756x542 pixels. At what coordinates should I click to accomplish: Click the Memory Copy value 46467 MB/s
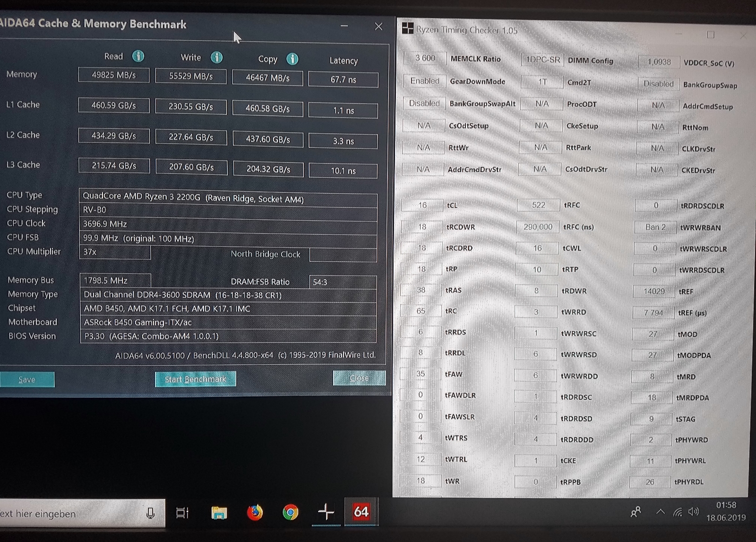coord(267,78)
